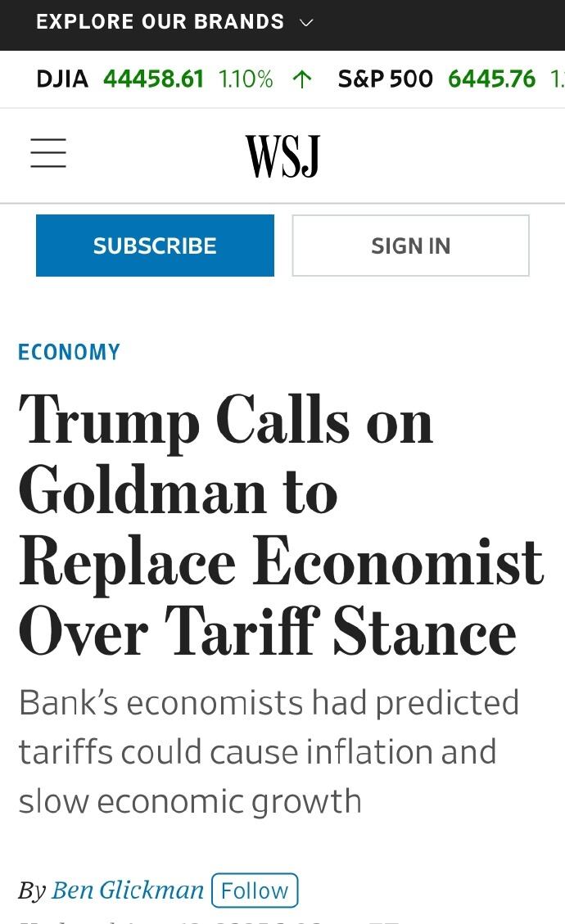Click the green DJIA up arrow
The width and height of the screenshot is (565, 924).
pos(302,79)
